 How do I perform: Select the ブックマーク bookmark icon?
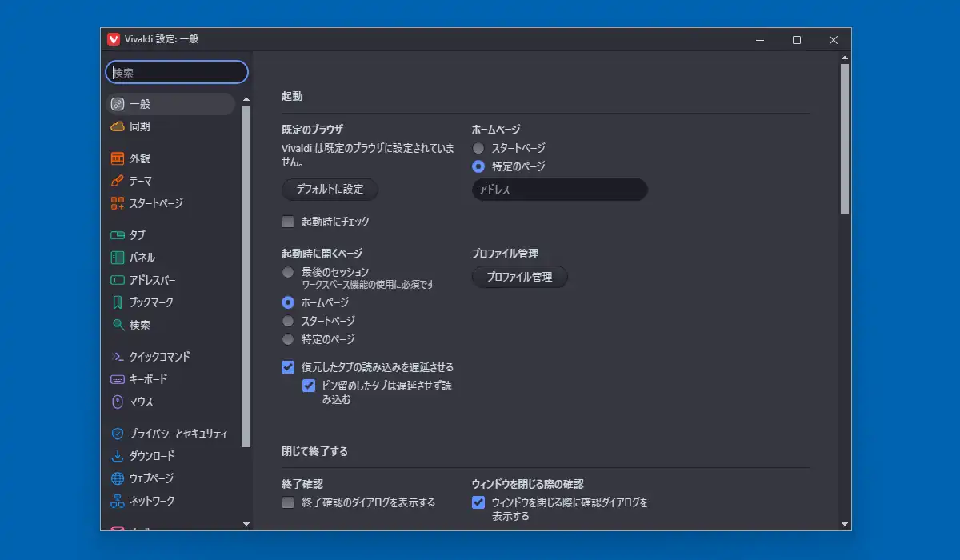click(118, 302)
